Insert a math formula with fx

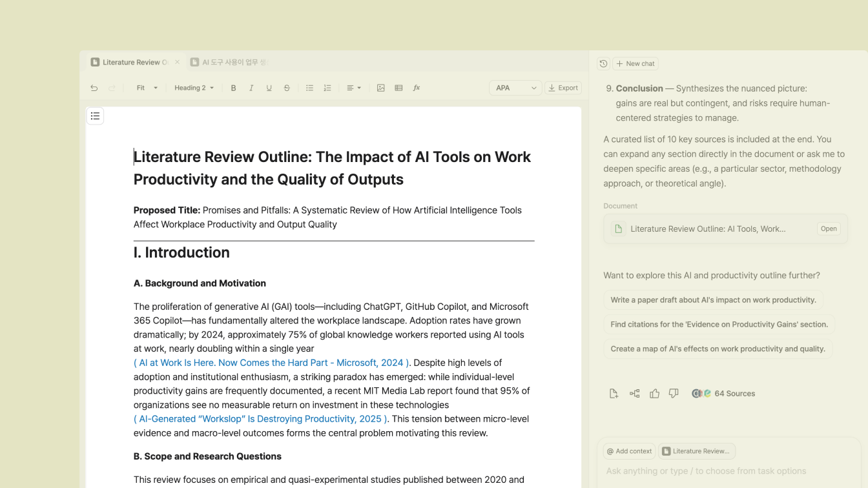[417, 87]
